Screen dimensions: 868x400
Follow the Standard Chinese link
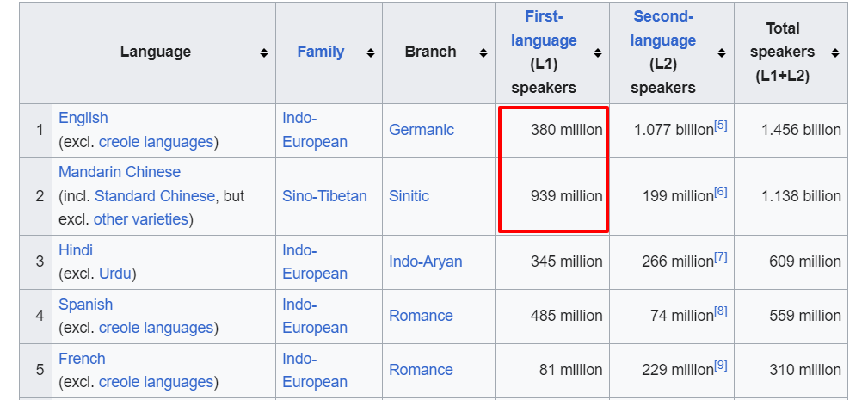[x=155, y=196]
